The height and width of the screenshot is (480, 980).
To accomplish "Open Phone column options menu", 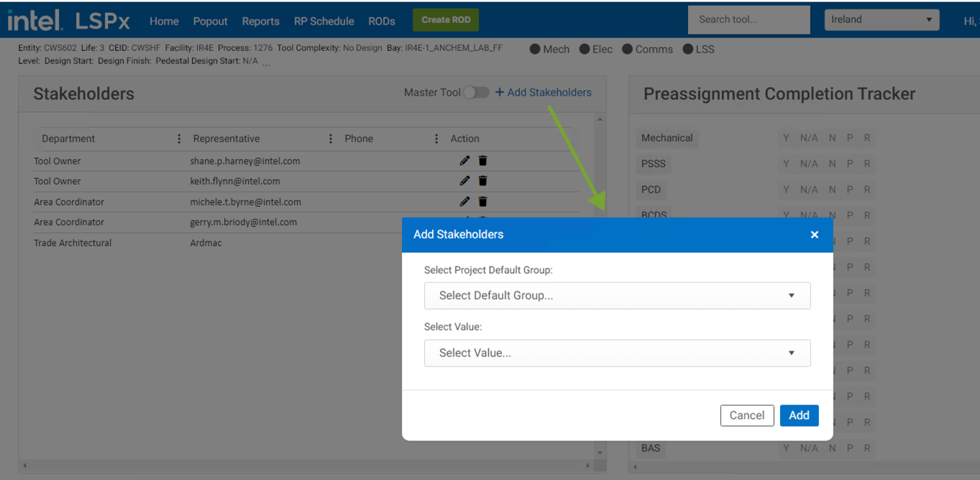I will pos(436,139).
